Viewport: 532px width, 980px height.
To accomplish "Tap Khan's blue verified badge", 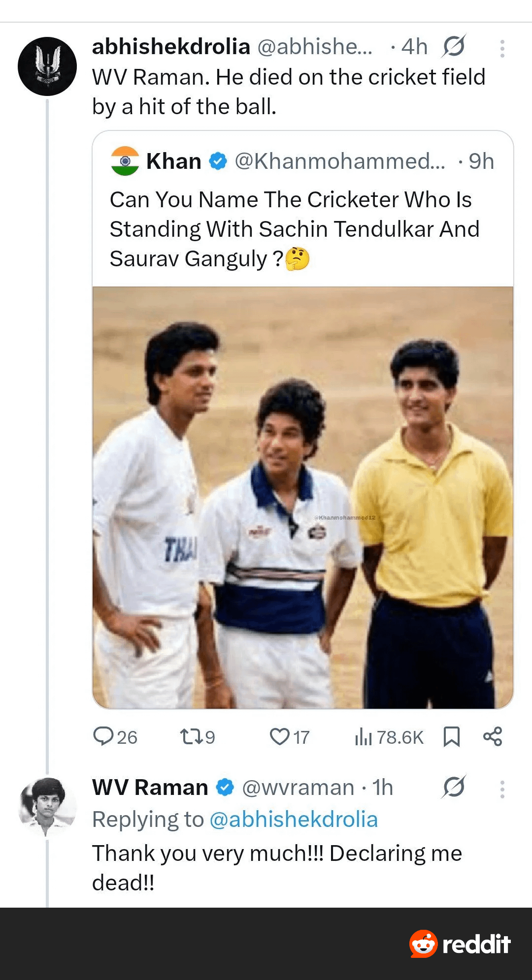I will click(218, 161).
